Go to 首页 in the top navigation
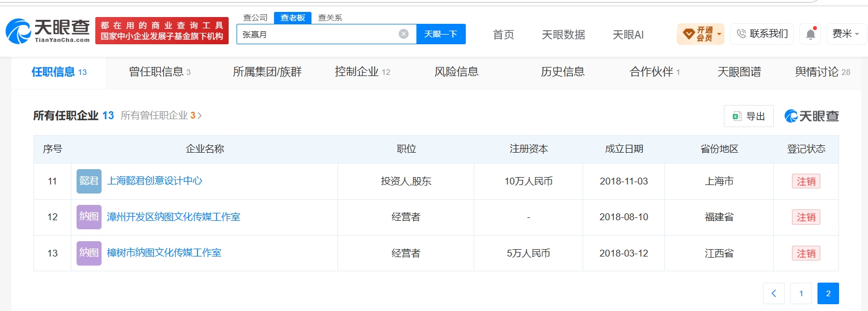868x311 pixels. pos(503,35)
